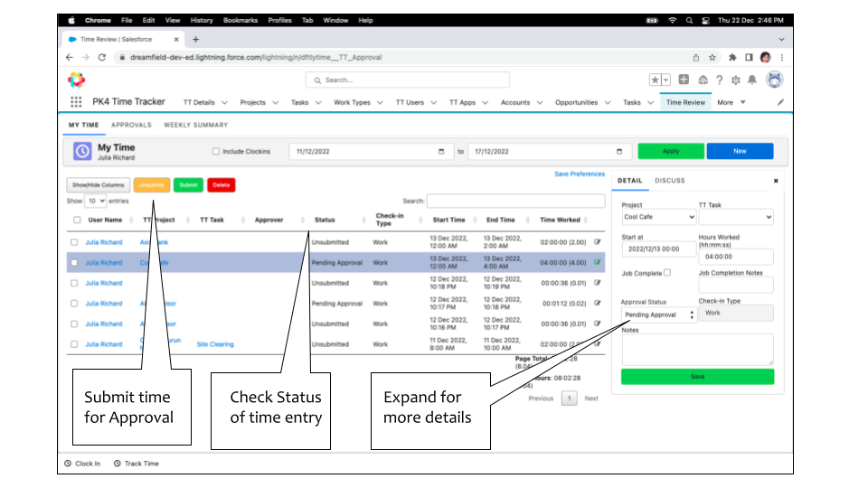The height and width of the screenshot is (488, 868).
Task: Open the App Launcher grid icon
Action: tap(76, 102)
